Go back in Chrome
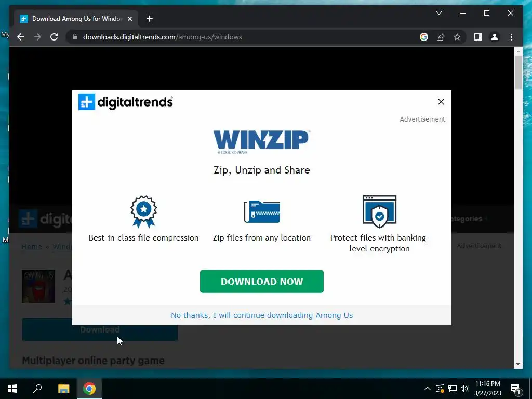 [21, 37]
